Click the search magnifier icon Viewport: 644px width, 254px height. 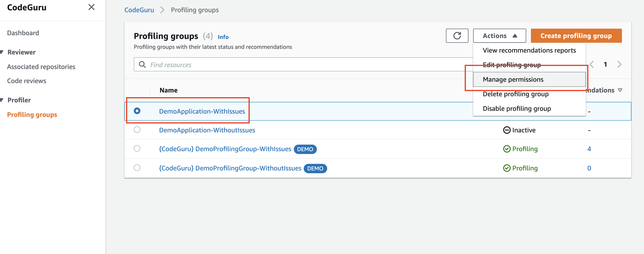[x=142, y=65]
